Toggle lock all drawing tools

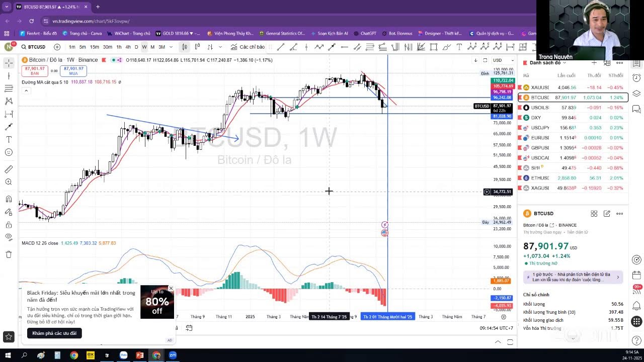click(x=9, y=225)
